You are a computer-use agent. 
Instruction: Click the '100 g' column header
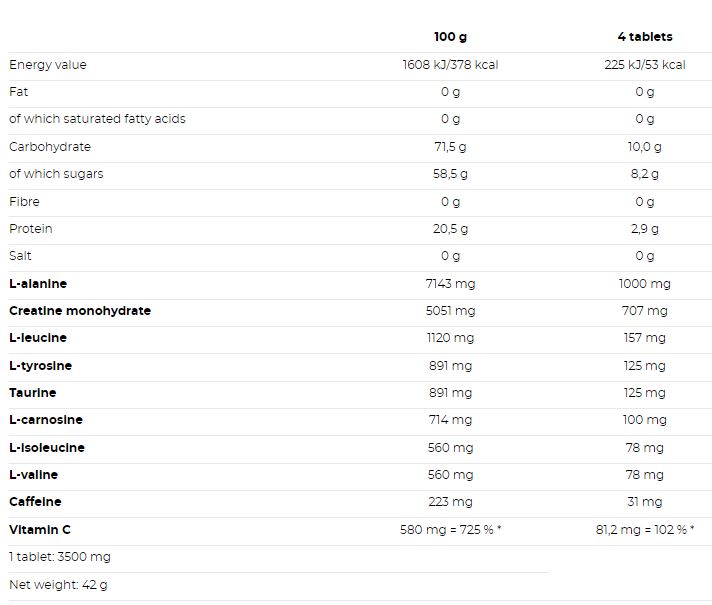[450, 37]
